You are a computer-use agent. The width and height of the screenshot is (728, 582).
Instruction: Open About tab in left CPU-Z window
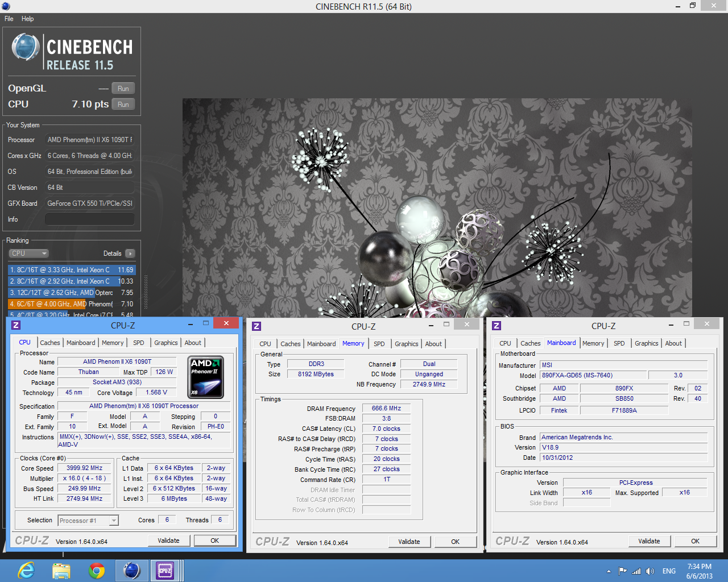pyautogui.click(x=193, y=343)
